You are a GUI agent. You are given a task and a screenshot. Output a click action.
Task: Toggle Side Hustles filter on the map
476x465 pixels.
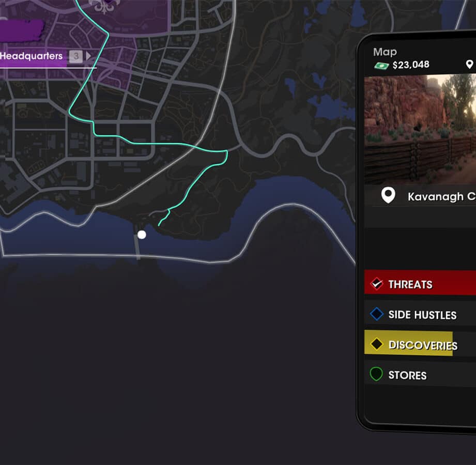[x=420, y=315]
